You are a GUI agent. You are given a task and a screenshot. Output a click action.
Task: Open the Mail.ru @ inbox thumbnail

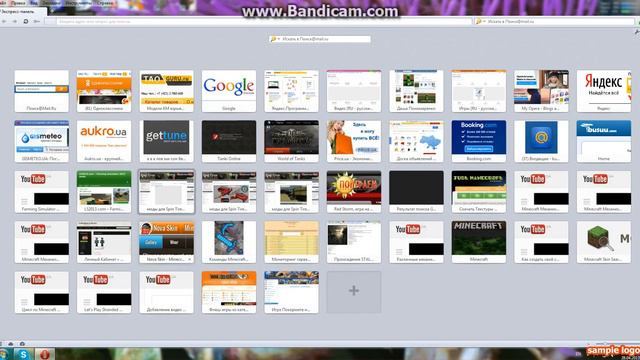click(x=541, y=141)
